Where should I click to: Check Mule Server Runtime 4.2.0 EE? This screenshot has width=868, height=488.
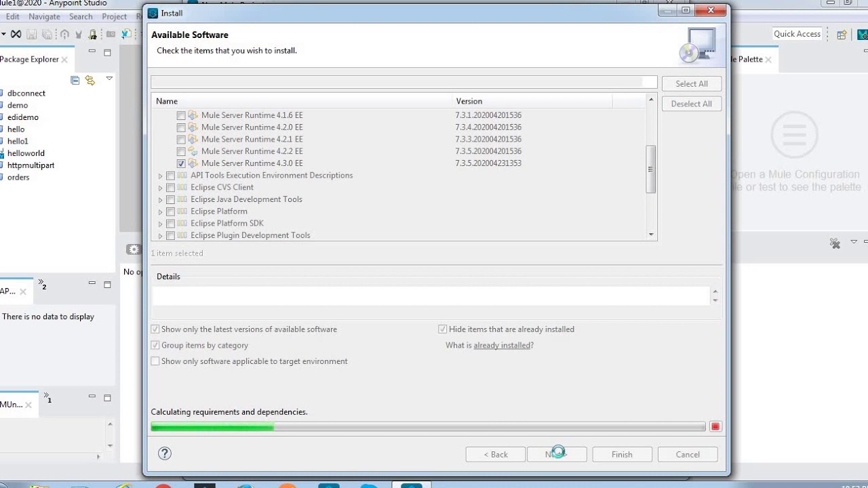tap(181, 127)
